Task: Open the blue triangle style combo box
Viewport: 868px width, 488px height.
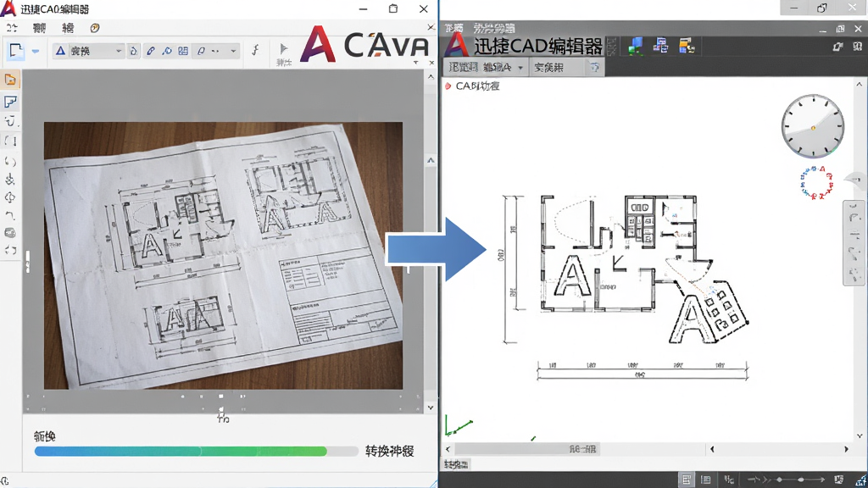Action: tap(88, 51)
